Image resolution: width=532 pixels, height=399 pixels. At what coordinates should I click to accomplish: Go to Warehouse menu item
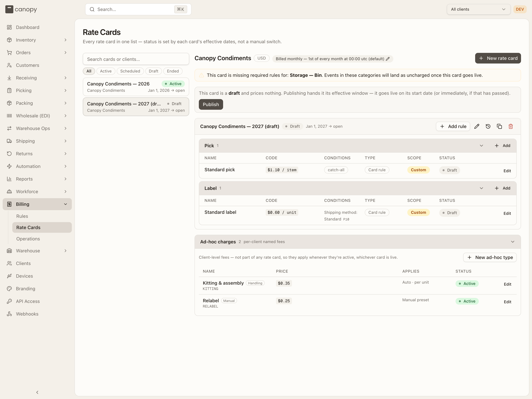point(37,251)
